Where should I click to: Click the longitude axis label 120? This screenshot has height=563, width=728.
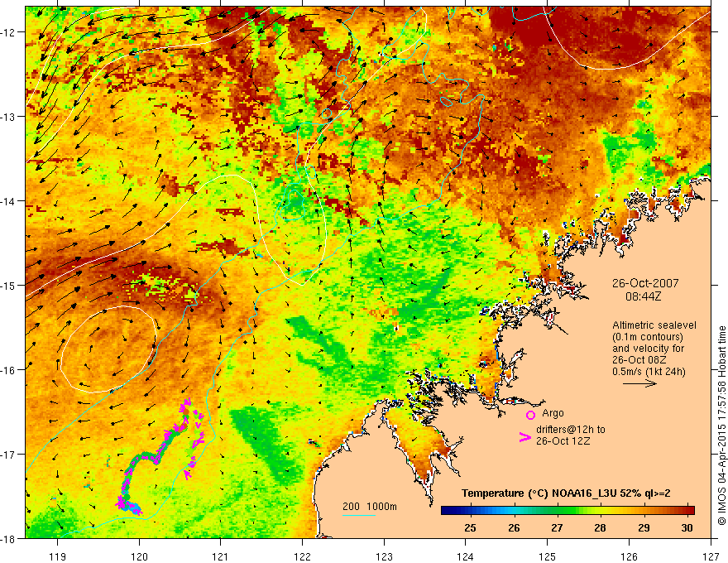(x=139, y=556)
